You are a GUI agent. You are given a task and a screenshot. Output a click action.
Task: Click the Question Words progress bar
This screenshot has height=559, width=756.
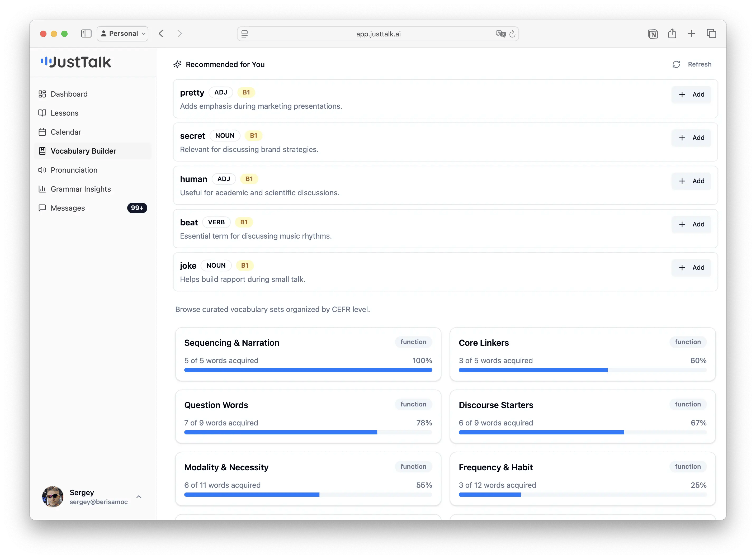(308, 433)
